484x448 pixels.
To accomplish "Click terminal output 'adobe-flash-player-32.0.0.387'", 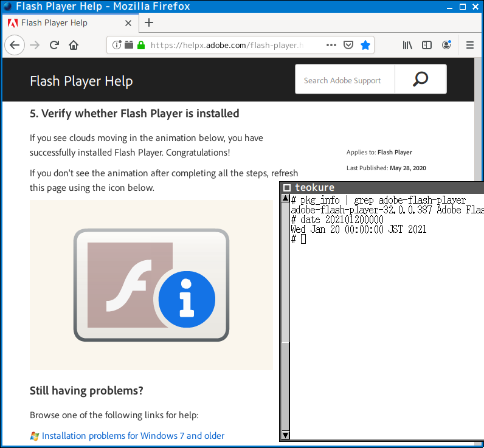I will pos(361,210).
